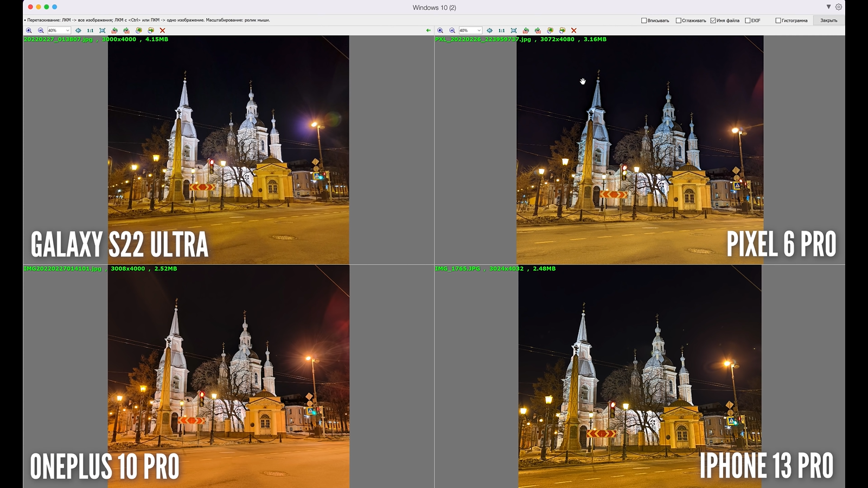Image resolution: width=868 pixels, height=488 pixels.
Task: Zoom in on the right pane image
Action: click(x=440, y=30)
